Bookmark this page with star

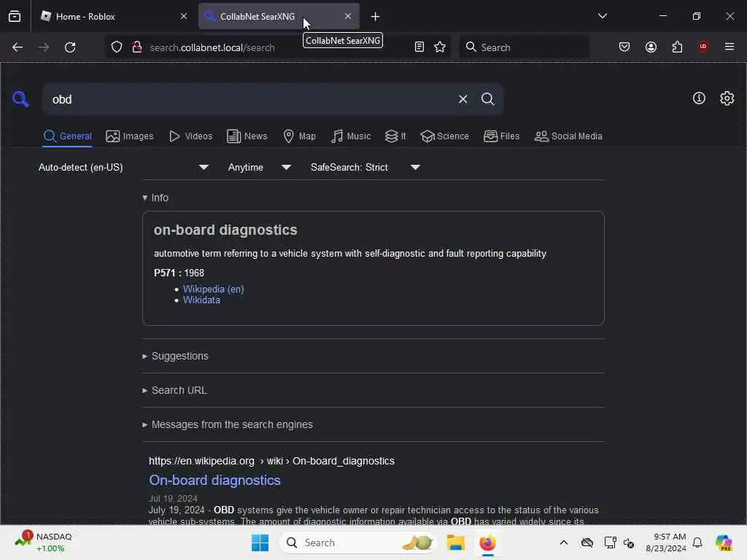pyautogui.click(x=440, y=47)
